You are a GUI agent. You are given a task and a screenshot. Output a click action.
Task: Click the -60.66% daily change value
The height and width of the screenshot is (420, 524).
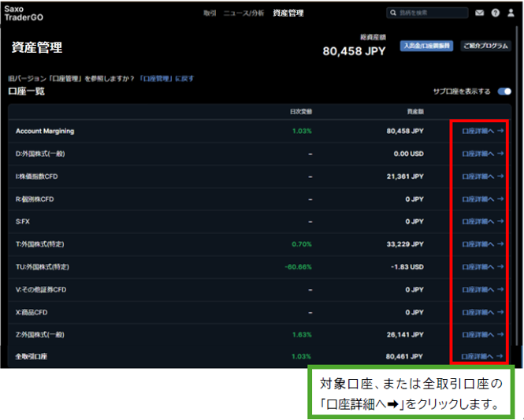298,267
